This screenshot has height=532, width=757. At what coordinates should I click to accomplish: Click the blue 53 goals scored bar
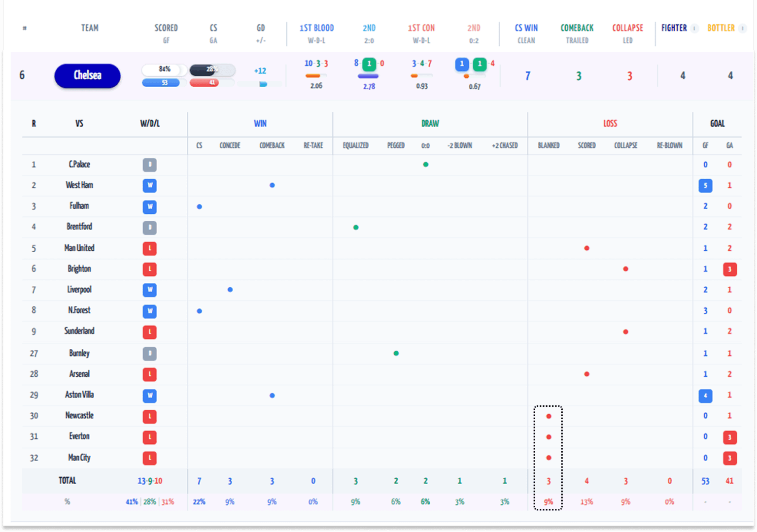(x=161, y=83)
